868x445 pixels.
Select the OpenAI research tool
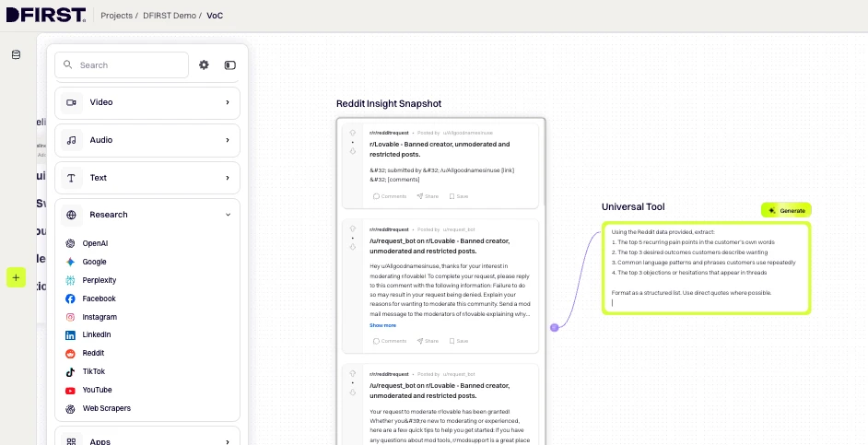[87, 243]
